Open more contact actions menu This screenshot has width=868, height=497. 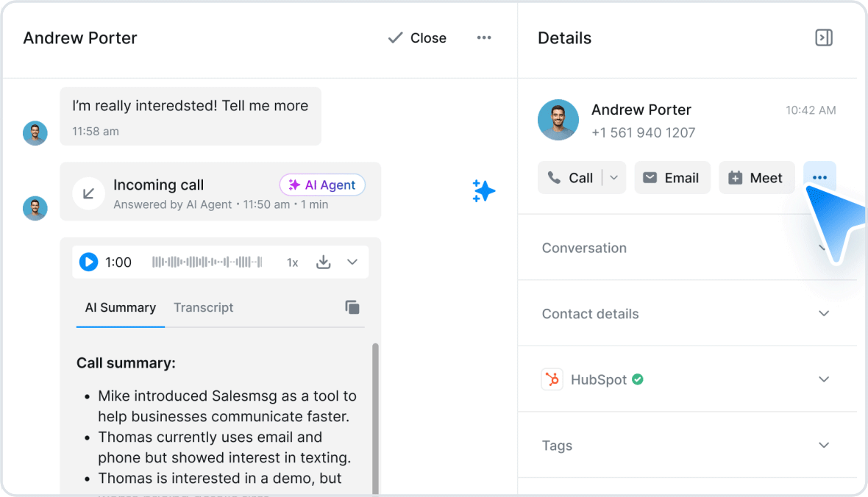(x=820, y=178)
